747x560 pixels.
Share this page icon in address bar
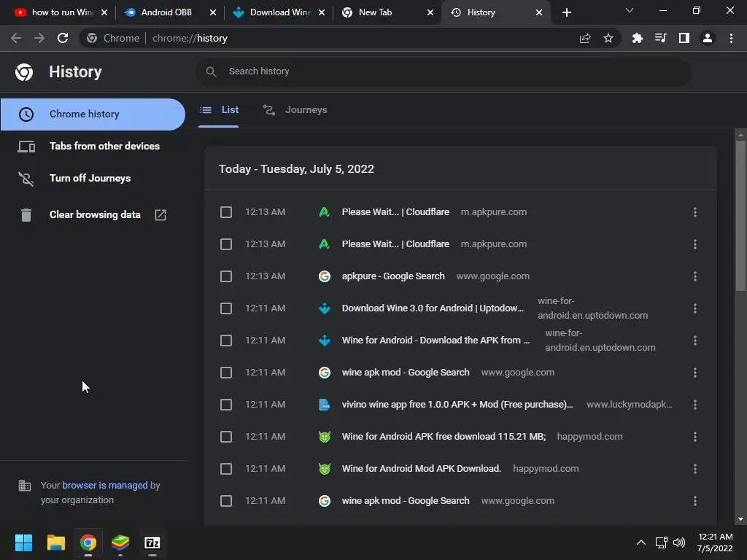point(585,38)
